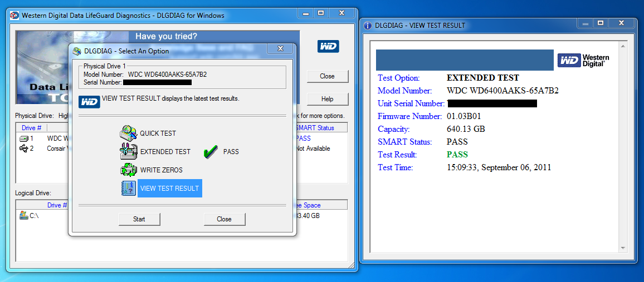This screenshot has height=282, width=644.
Task: Click the green PASS checkmark icon
Action: point(210,152)
